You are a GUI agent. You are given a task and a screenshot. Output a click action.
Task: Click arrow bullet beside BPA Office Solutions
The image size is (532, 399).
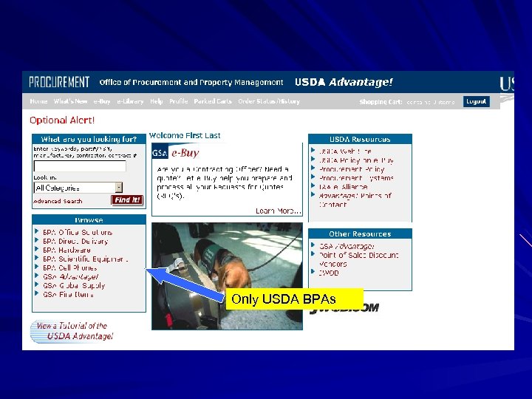[37, 231]
